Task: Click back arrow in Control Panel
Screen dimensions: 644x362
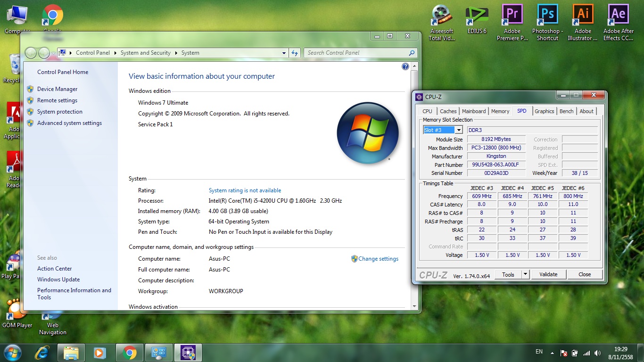Action: coord(31,53)
